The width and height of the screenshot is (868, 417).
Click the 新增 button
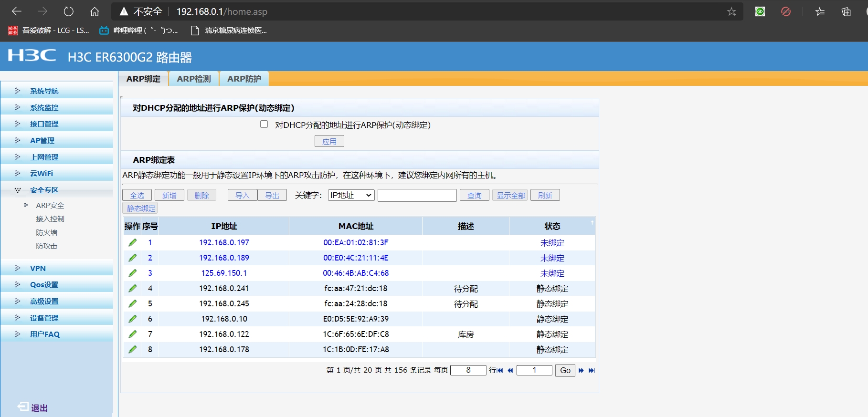pos(169,195)
